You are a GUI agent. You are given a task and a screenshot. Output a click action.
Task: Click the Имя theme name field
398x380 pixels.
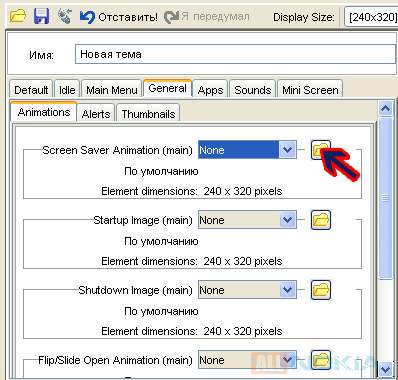(235, 54)
